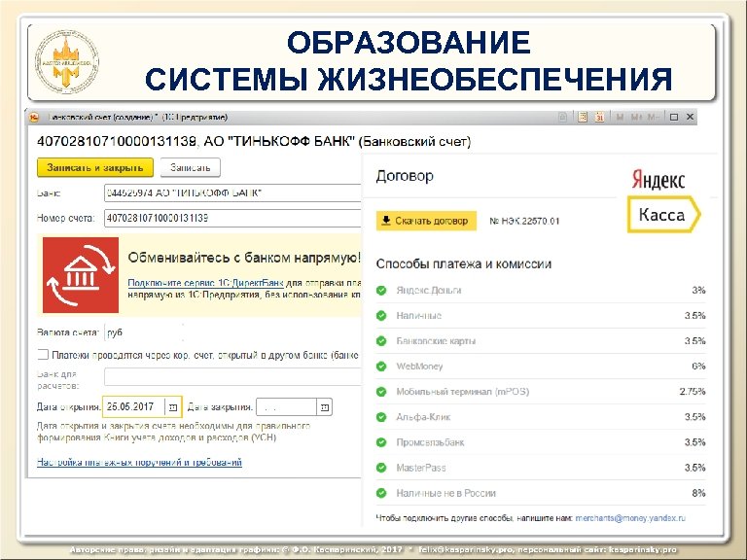Click the MasterPass payment method row
The height and width of the screenshot is (560, 747).
point(541,468)
